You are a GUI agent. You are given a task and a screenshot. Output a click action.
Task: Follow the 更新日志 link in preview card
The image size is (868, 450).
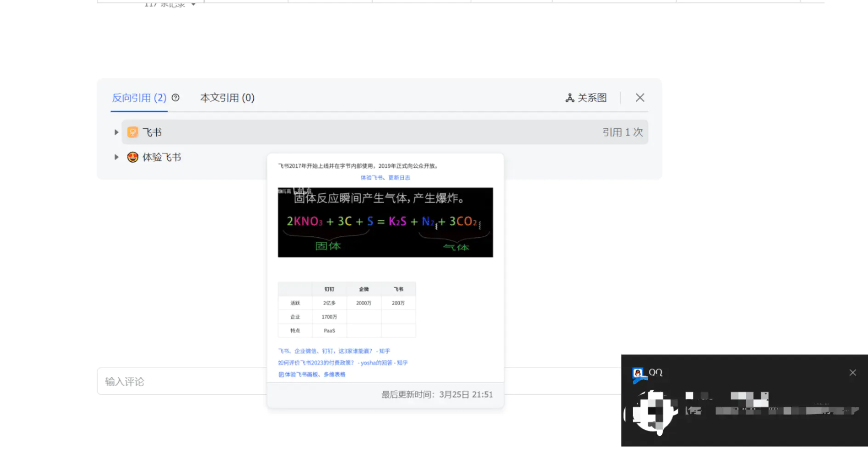click(x=399, y=177)
